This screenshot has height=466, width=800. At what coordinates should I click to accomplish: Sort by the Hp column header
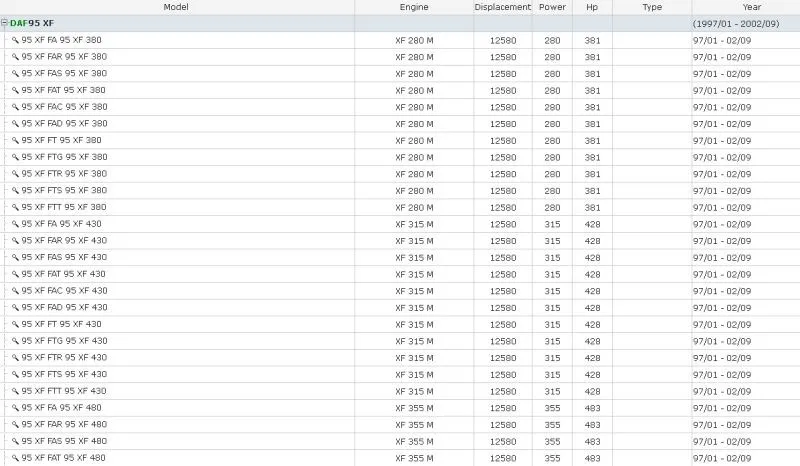[x=592, y=7]
